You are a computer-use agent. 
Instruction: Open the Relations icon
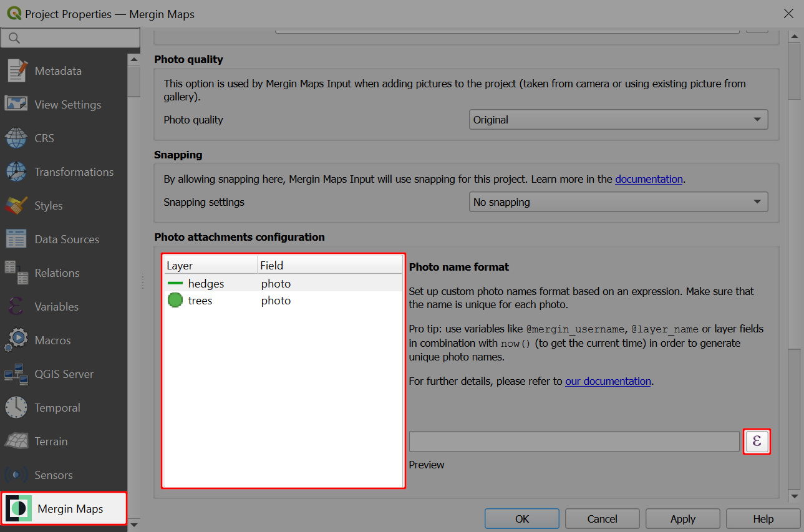(x=16, y=273)
